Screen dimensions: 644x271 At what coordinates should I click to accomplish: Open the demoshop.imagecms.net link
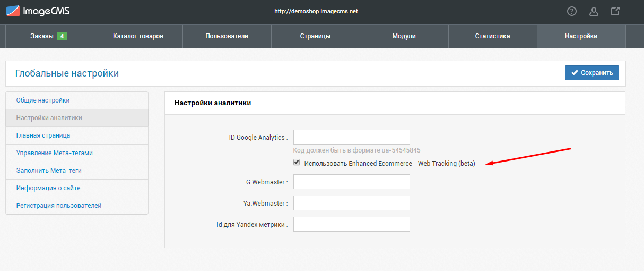(x=316, y=11)
